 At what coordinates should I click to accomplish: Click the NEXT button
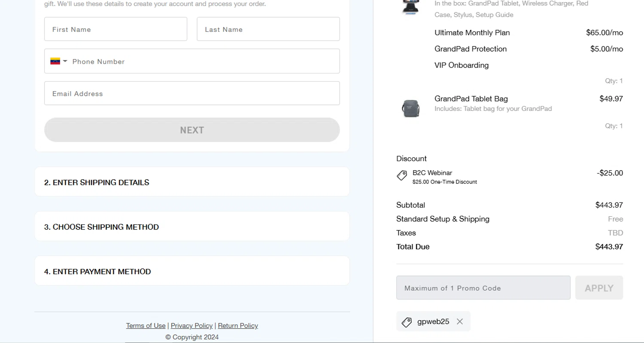point(192,130)
